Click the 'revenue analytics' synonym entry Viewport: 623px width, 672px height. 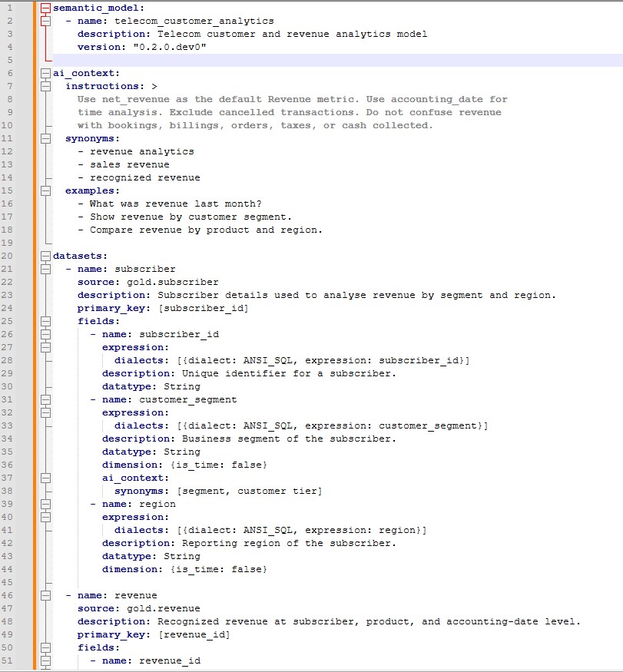(142, 152)
